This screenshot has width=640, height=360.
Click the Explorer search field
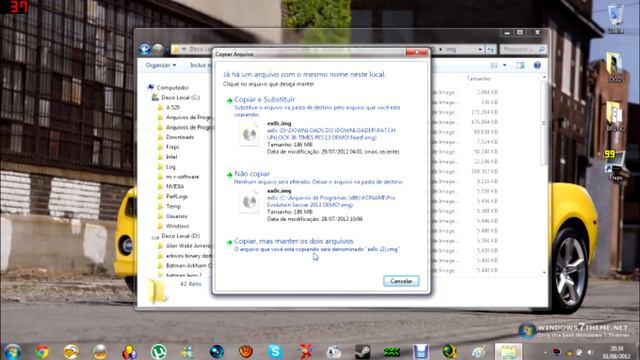tap(523, 49)
